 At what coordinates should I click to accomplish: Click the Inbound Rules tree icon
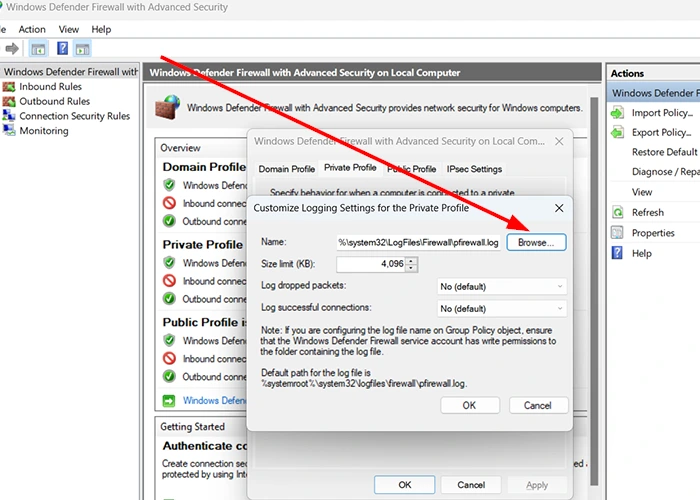coord(8,87)
